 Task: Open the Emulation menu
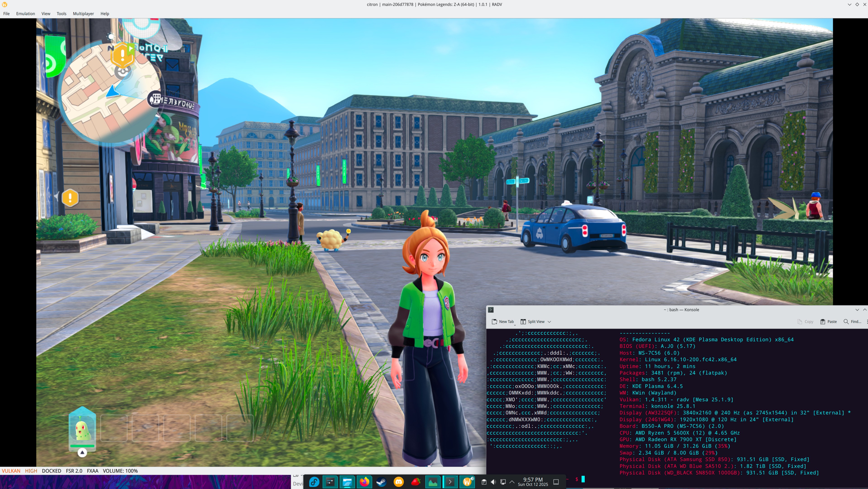coord(25,14)
